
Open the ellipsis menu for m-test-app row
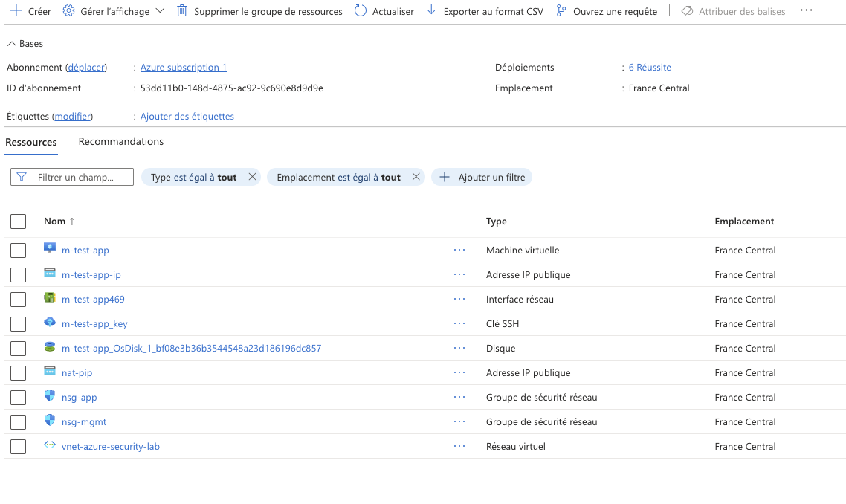click(459, 250)
